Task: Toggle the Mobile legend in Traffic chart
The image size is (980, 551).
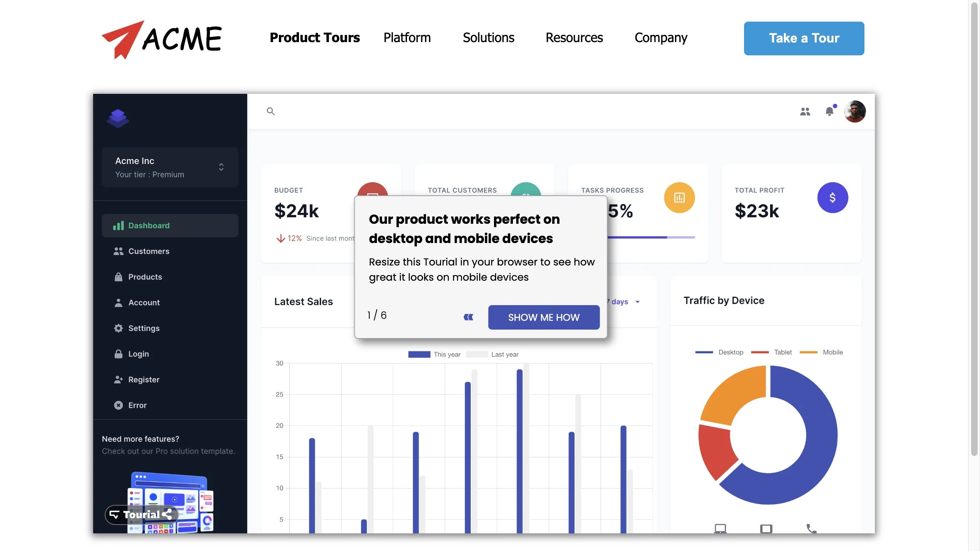Action: pos(821,352)
